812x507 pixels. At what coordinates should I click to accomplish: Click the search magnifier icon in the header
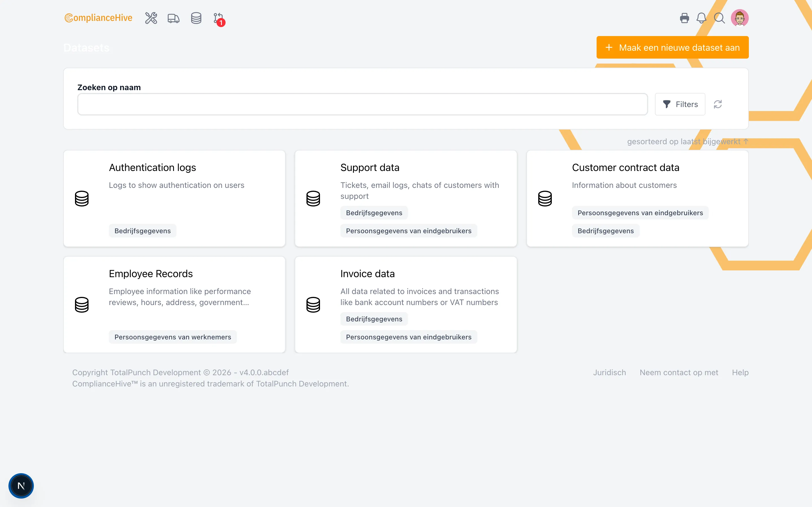[x=719, y=18]
